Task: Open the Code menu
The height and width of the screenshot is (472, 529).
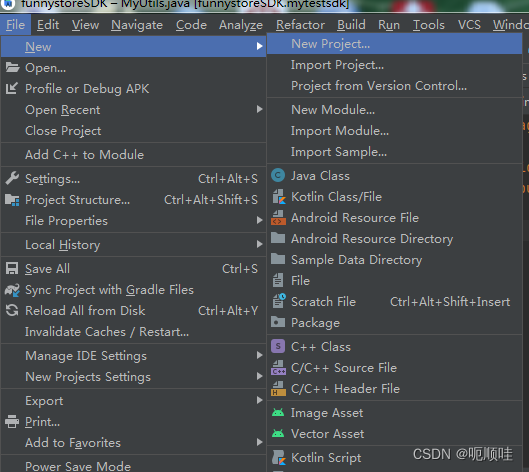Action: pos(191,25)
